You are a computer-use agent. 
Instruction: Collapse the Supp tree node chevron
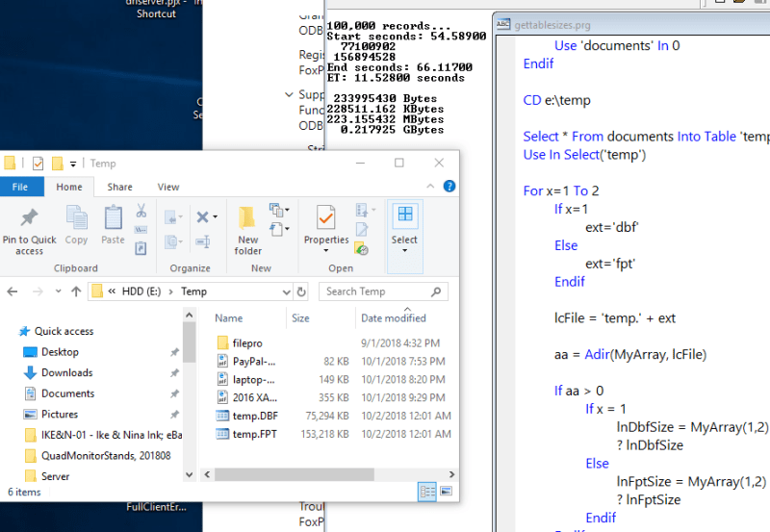tap(290, 94)
